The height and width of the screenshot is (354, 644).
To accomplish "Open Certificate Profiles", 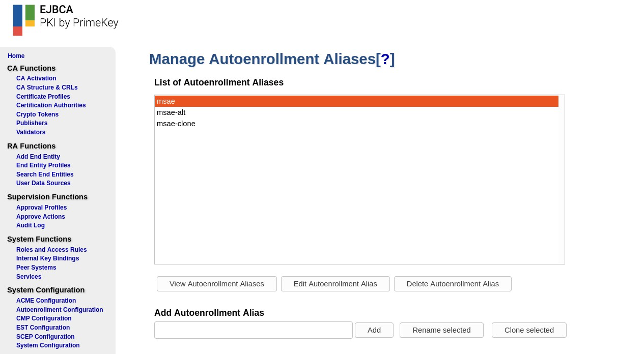I will (x=43, y=97).
